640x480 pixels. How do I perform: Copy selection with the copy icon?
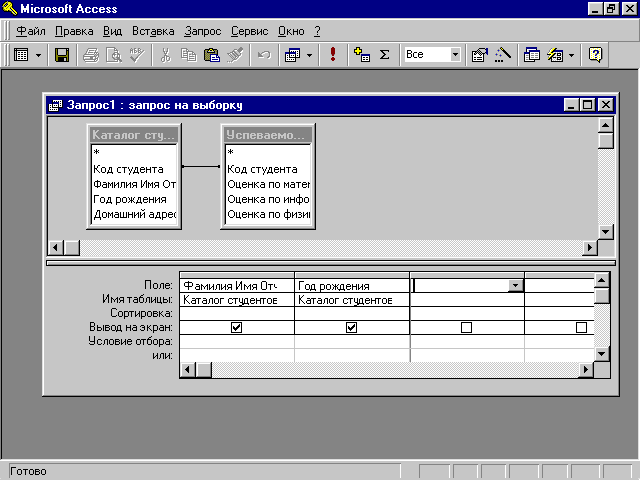[188, 55]
